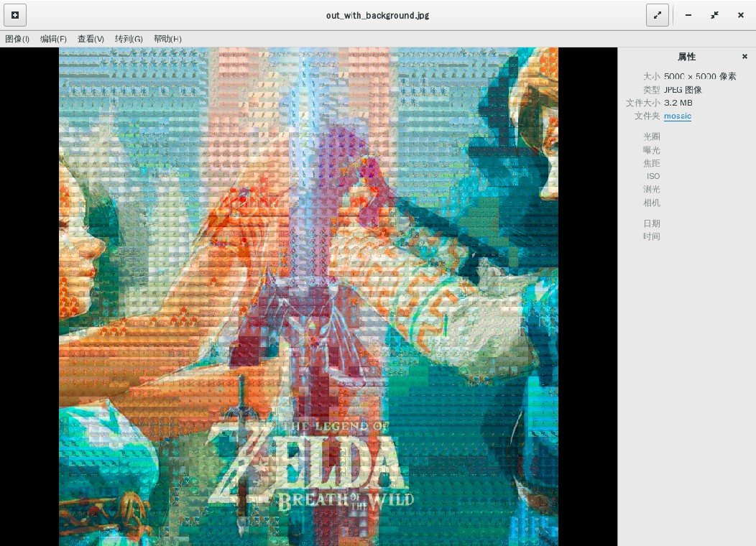This screenshot has height=546, width=756.
Task: Open the mosaic folder link
Action: click(678, 116)
